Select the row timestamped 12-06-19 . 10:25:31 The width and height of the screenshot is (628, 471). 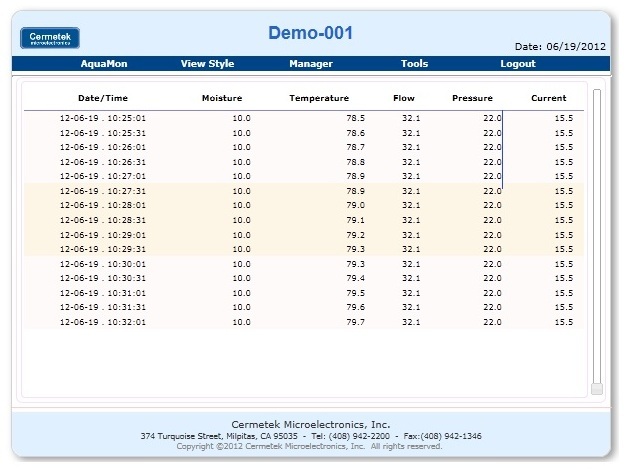pyautogui.click(x=304, y=133)
